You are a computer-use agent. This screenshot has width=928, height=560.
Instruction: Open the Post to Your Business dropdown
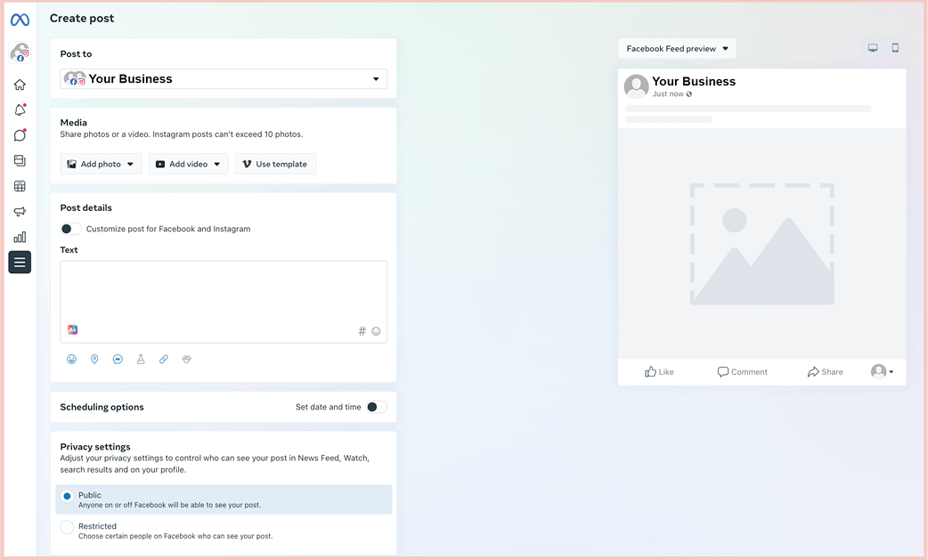tap(224, 78)
